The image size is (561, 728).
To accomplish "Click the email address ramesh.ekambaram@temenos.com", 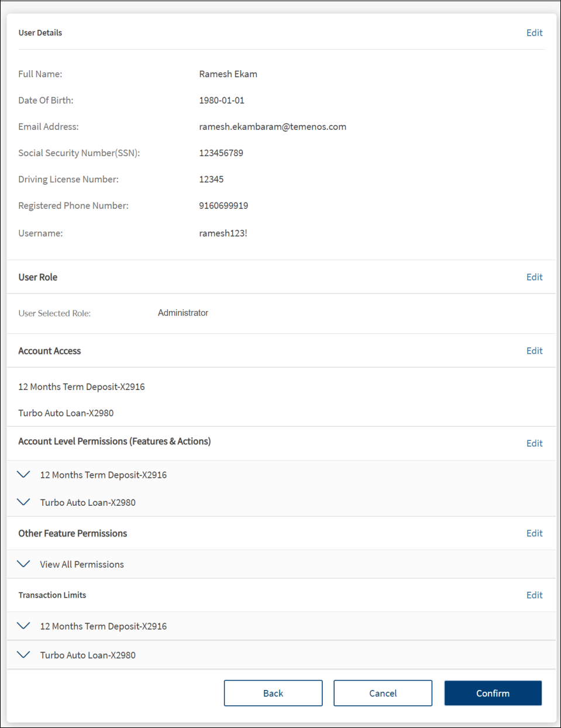I will click(273, 127).
